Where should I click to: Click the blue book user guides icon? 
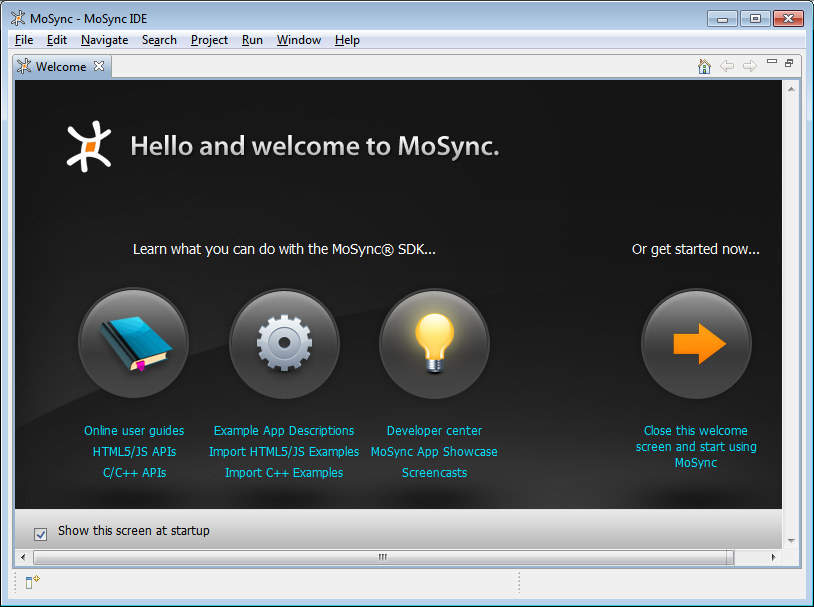(x=134, y=343)
